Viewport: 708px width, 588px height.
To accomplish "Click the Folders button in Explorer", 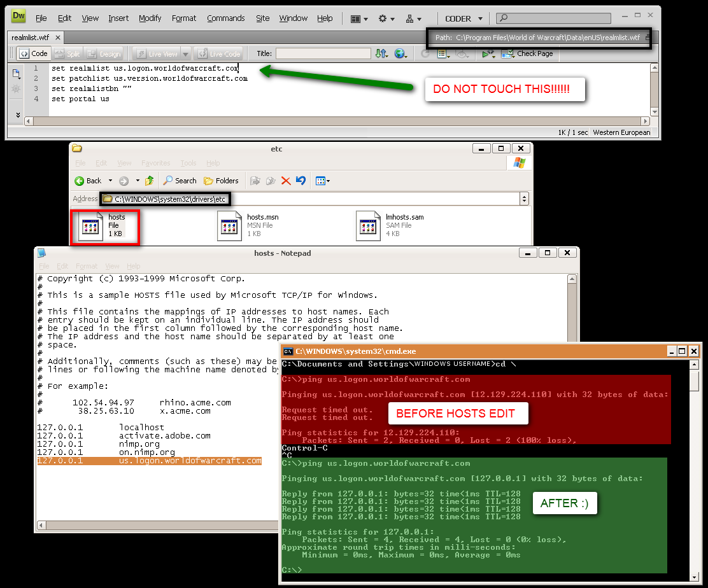I will [221, 181].
